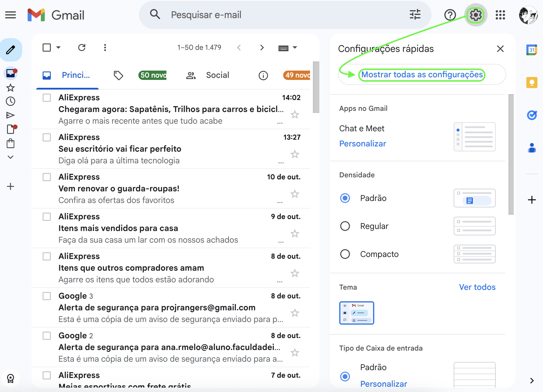Click the search magnifier icon

pos(155,14)
